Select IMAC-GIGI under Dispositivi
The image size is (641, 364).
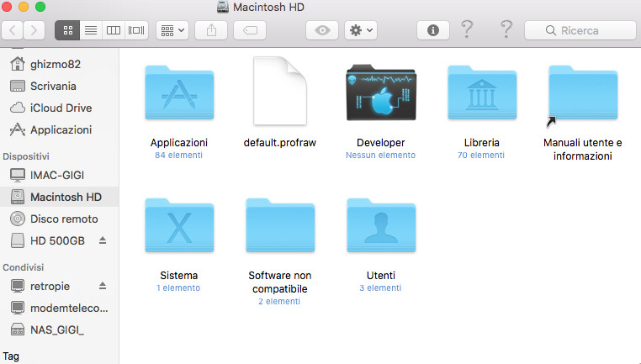pyautogui.click(x=59, y=175)
